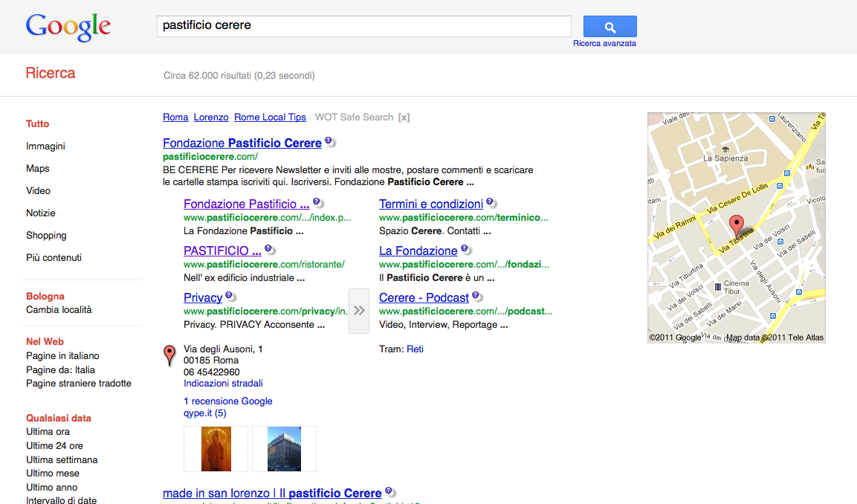The image size is (857, 504).
Task: Click WOT icon next to La Fondazione
Action: 466,250
